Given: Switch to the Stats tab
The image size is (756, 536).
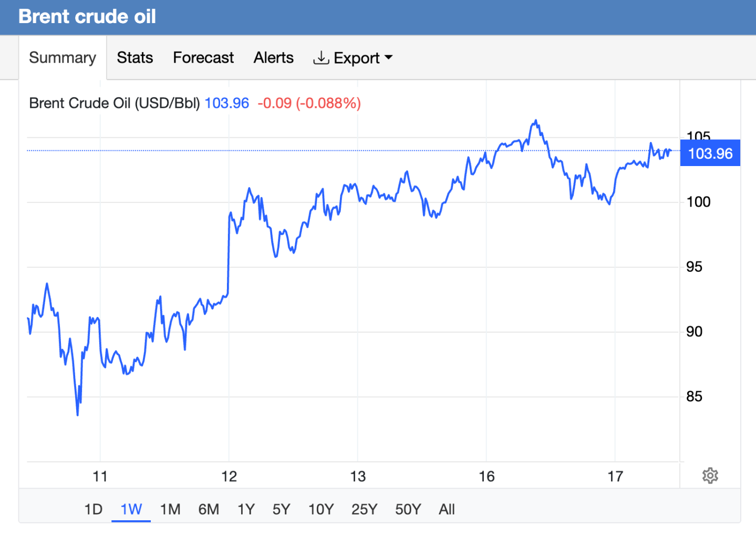Looking at the screenshot, I should (x=134, y=58).
